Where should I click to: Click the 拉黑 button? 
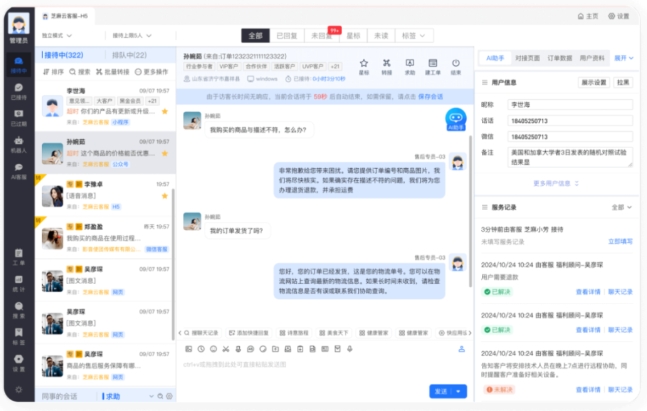623,83
